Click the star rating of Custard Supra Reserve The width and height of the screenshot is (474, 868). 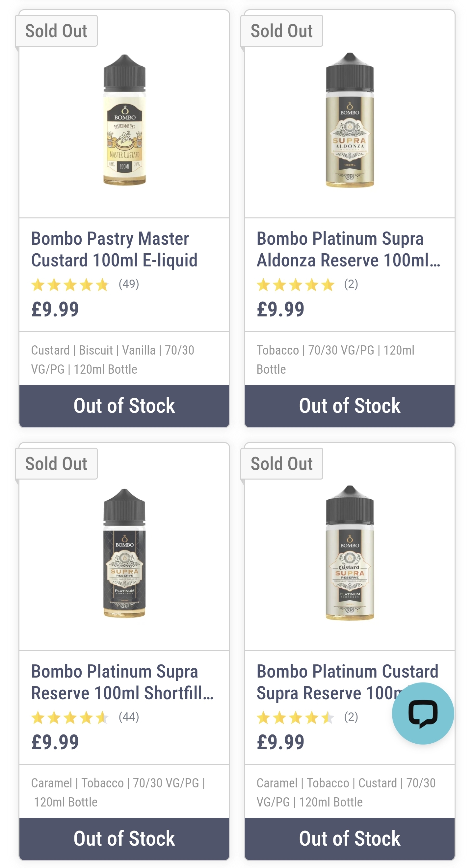296,718
